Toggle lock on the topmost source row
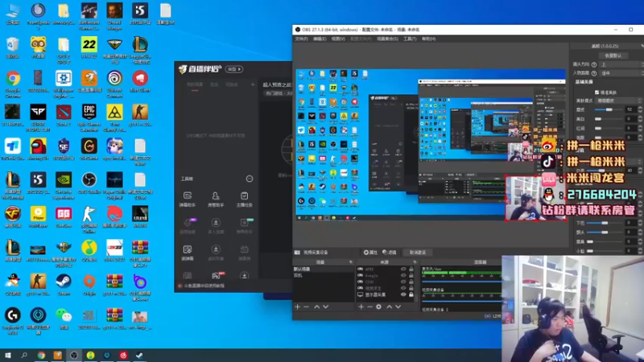This screenshot has width=644, height=362. coord(411,269)
